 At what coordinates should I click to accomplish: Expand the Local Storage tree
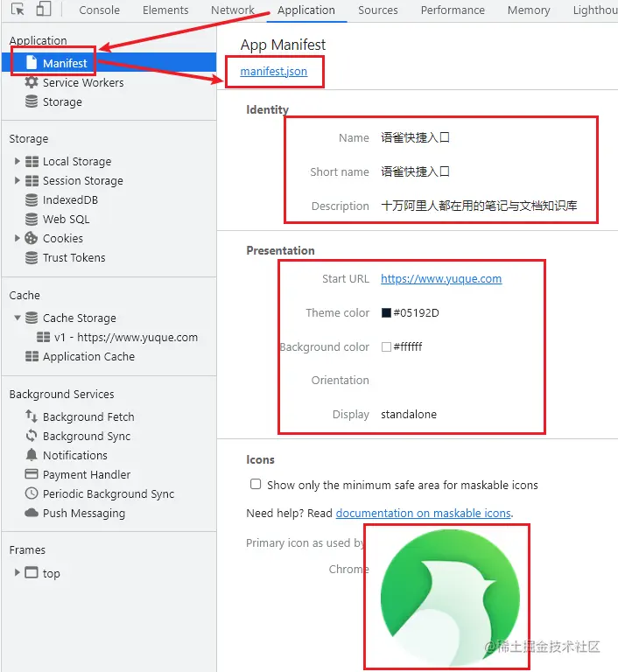18,161
